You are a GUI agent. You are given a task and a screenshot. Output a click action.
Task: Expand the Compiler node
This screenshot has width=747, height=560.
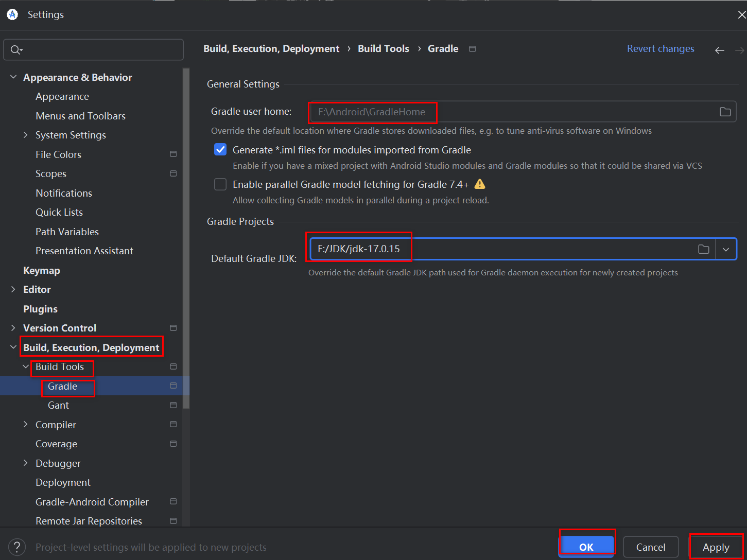click(x=26, y=424)
